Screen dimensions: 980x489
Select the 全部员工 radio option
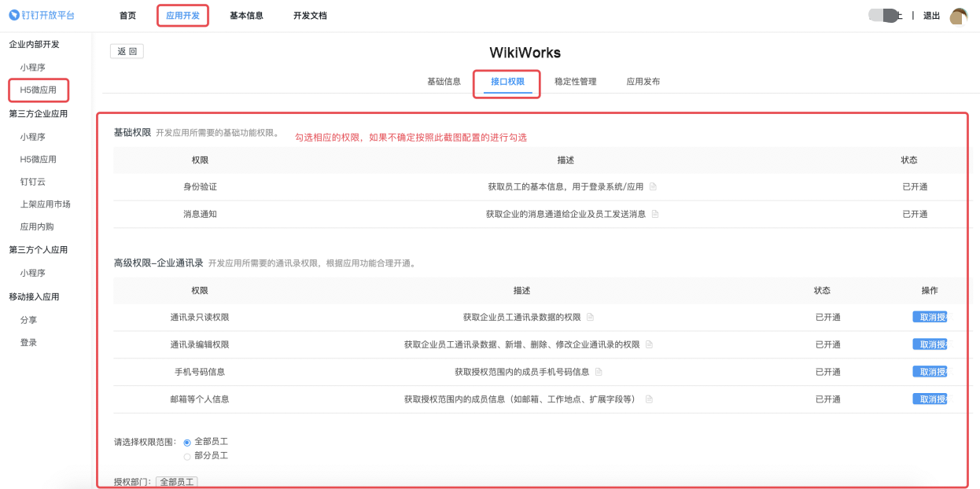[187, 443]
